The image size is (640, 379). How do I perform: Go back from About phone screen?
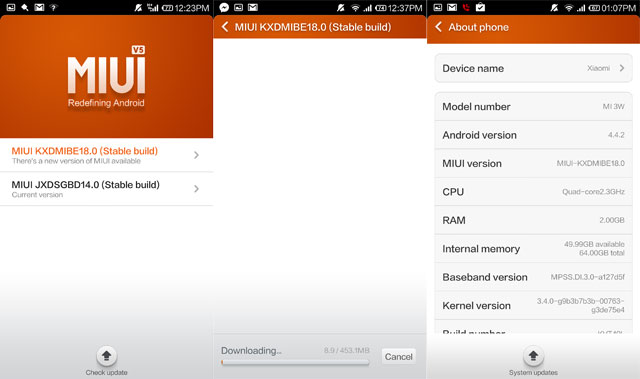click(x=438, y=27)
